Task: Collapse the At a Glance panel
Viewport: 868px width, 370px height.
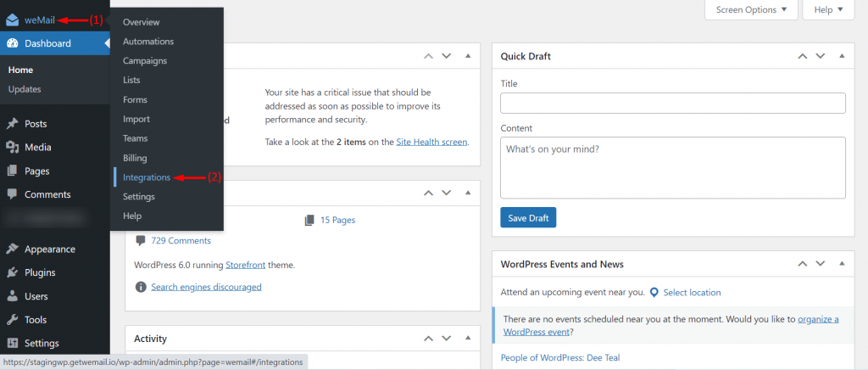Action: (x=468, y=193)
